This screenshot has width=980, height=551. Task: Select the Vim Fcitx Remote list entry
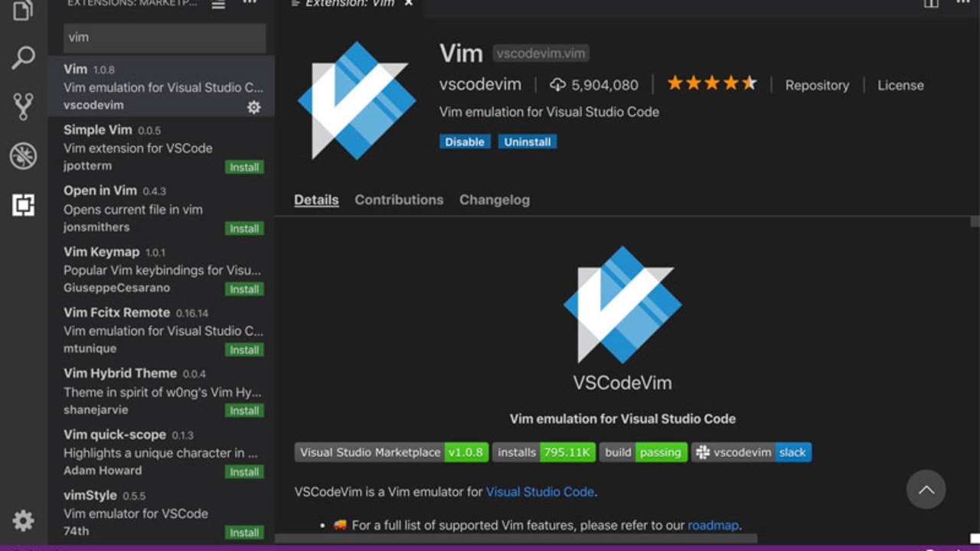[162, 330]
